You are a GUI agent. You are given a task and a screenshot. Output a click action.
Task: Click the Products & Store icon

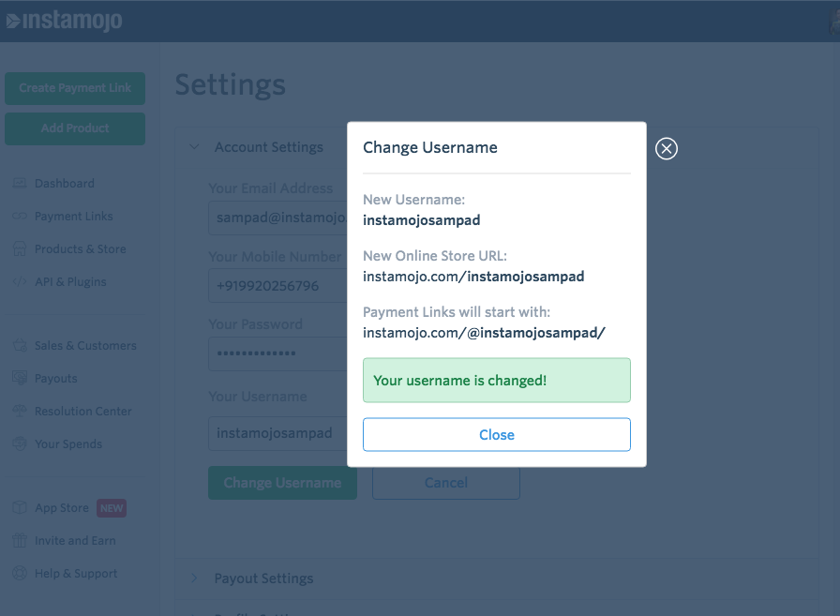tap(19, 249)
